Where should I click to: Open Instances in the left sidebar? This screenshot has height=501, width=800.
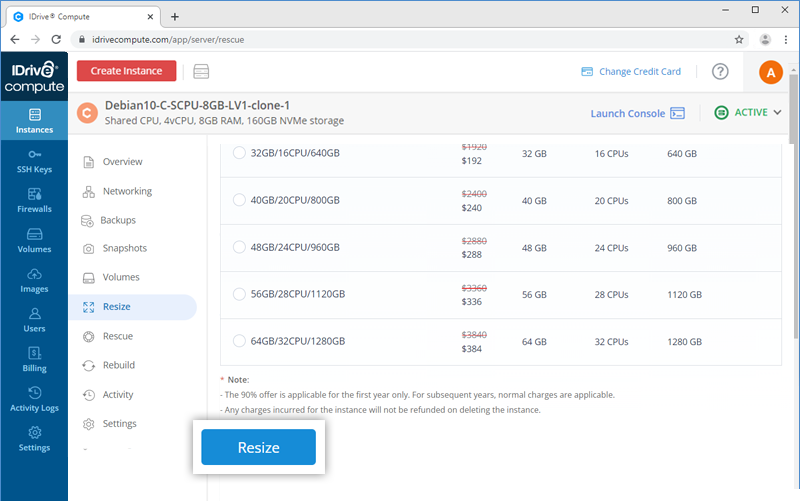click(x=34, y=120)
